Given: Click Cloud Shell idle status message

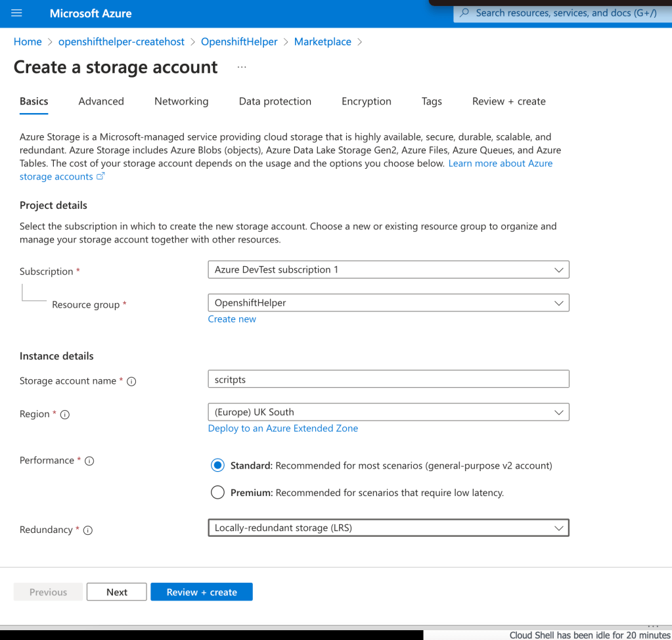Looking at the screenshot, I should pyautogui.click(x=590, y=635).
